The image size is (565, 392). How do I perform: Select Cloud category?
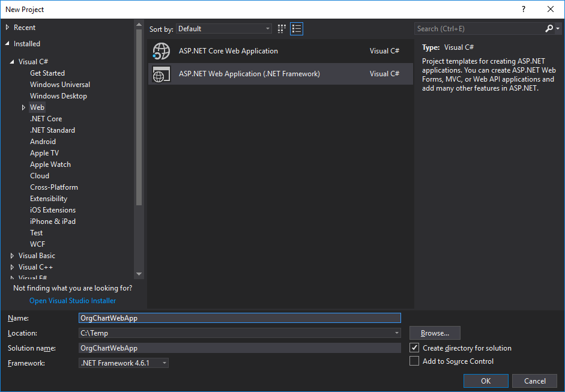(40, 176)
